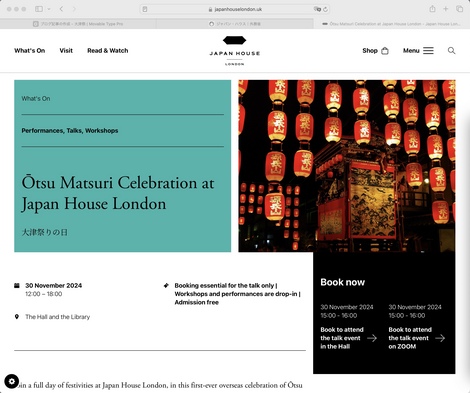Show the tab overview
The image size is (470, 393).
[459, 9]
